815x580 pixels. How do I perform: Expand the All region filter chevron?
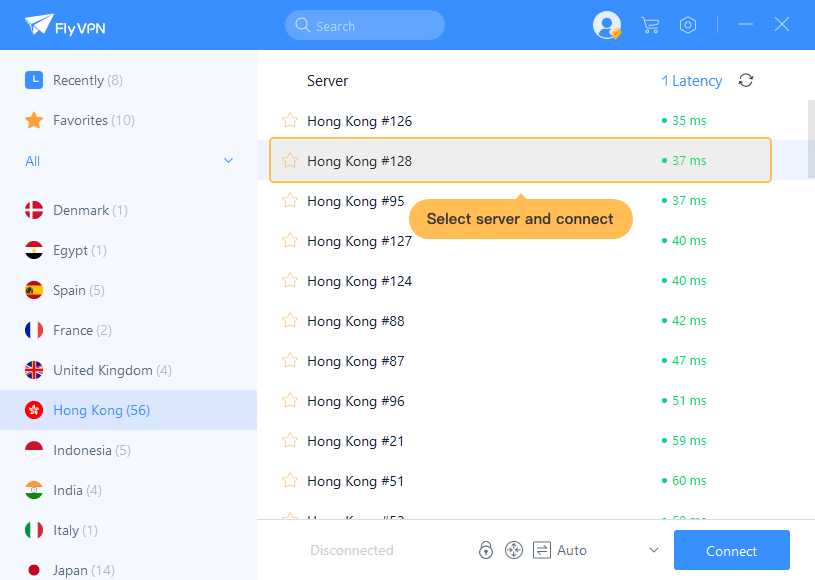coord(228,161)
